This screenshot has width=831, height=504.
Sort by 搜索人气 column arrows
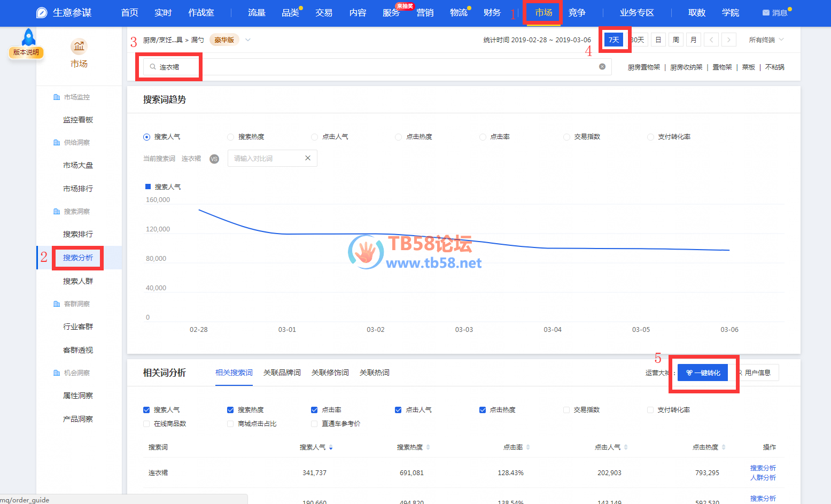[331, 447]
